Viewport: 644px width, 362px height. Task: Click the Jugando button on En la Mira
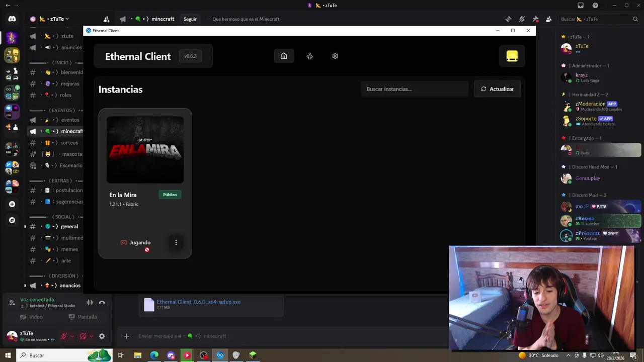(x=135, y=242)
